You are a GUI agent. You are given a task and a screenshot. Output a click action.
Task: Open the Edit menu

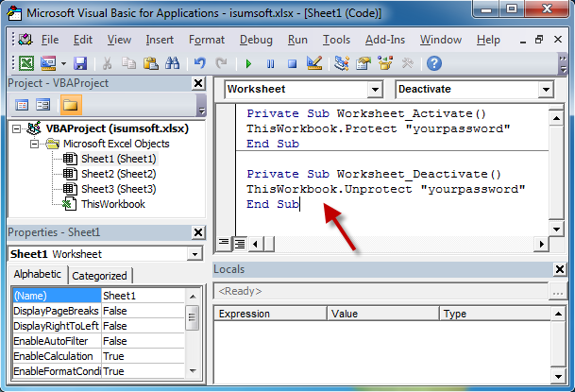(x=83, y=40)
